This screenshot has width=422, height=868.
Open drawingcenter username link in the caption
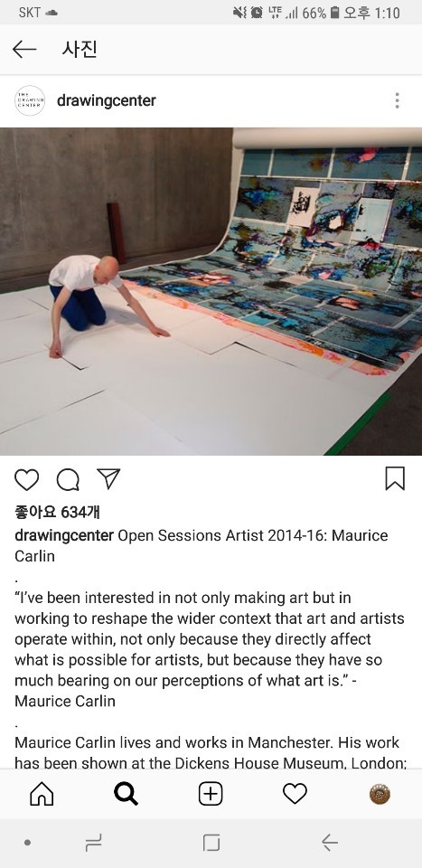[x=64, y=535]
